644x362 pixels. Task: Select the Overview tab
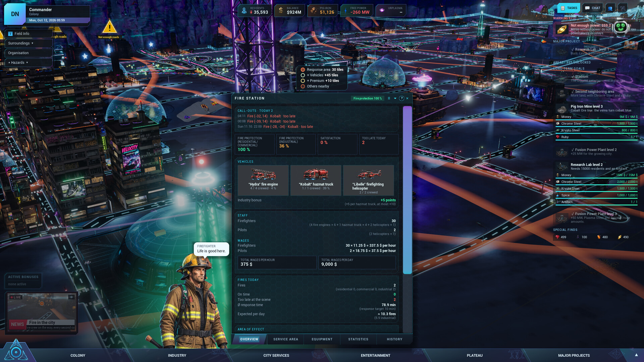pos(249,339)
